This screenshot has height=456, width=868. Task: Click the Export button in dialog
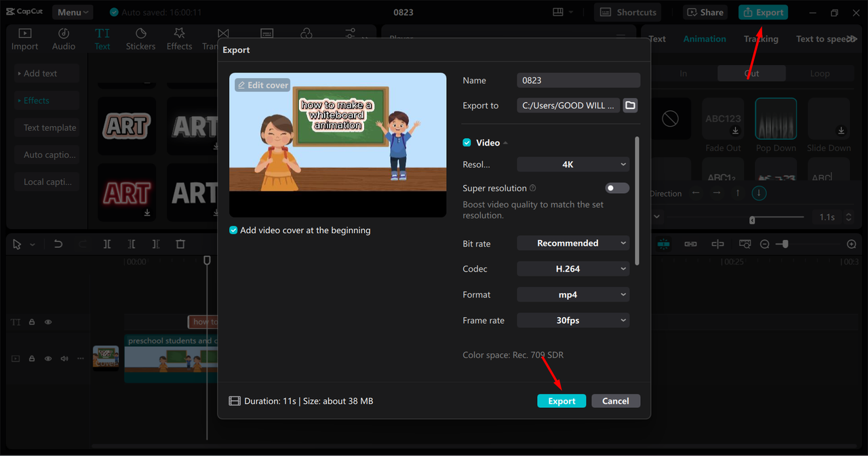[x=561, y=400]
